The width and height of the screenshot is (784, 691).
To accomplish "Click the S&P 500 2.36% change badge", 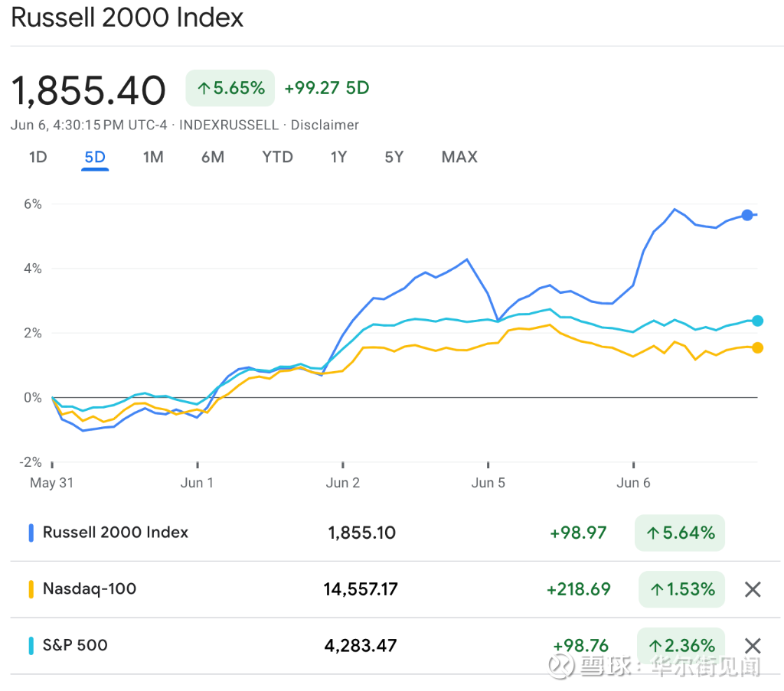I will tap(681, 645).
